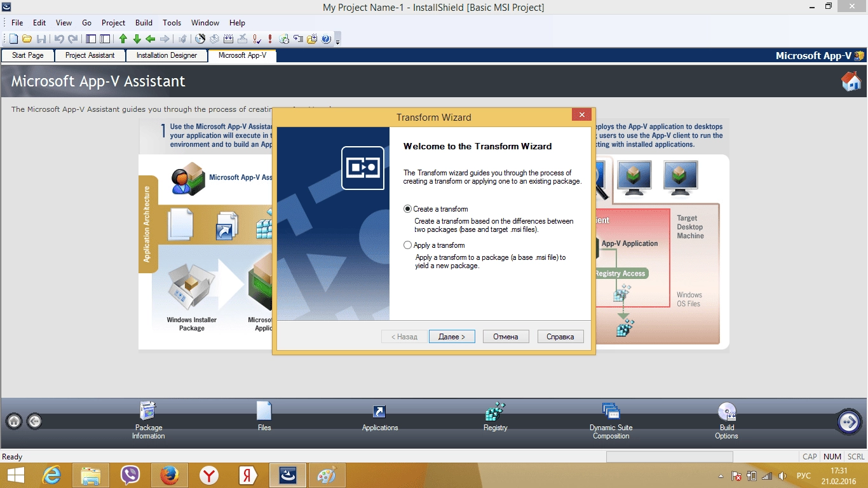The width and height of the screenshot is (868, 488).
Task: Open the File menu
Action: [17, 22]
